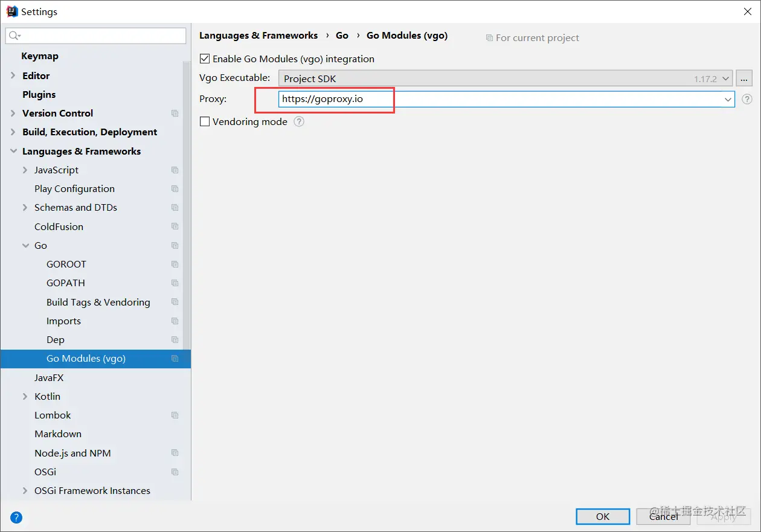Select Imports under Go
The height and width of the screenshot is (532, 761).
coord(63,321)
